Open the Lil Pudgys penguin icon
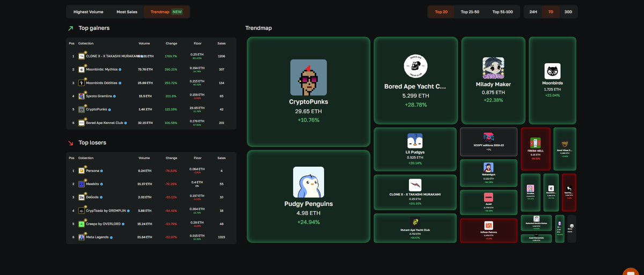Viewport: 644px width, 275px height. pyautogui.click(x=415, y=141)
